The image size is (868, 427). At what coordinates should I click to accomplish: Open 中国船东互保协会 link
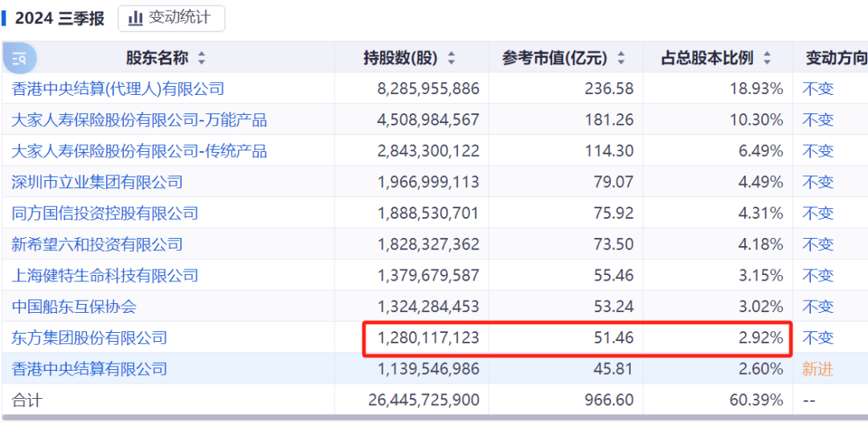74,306
